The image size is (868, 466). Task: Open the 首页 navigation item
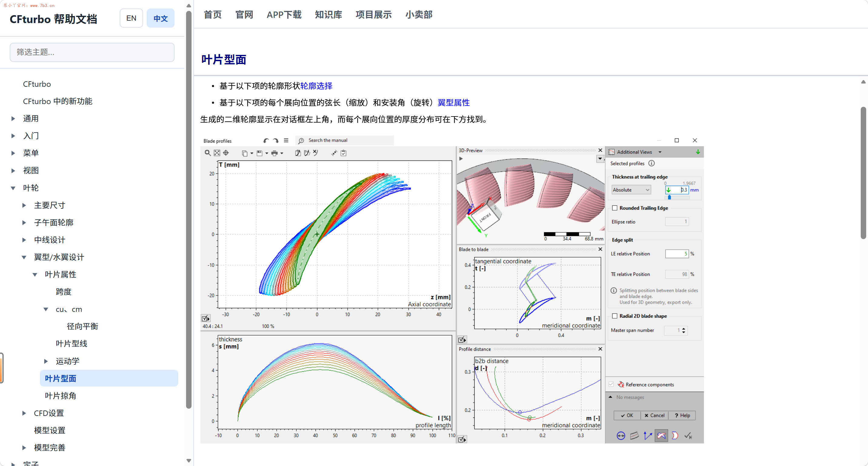click(x=213, y=15)
